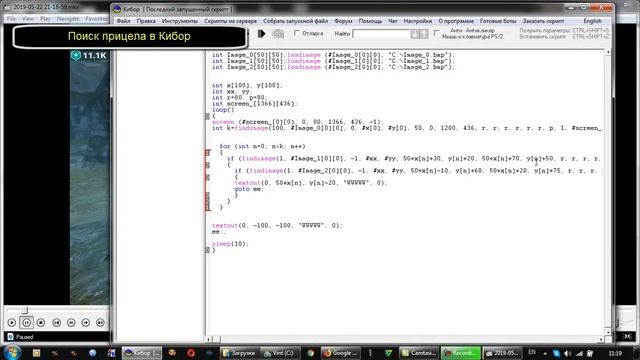Open media player File menu
The width and height of the screenshot is (640, 360).
pos(11,19)
